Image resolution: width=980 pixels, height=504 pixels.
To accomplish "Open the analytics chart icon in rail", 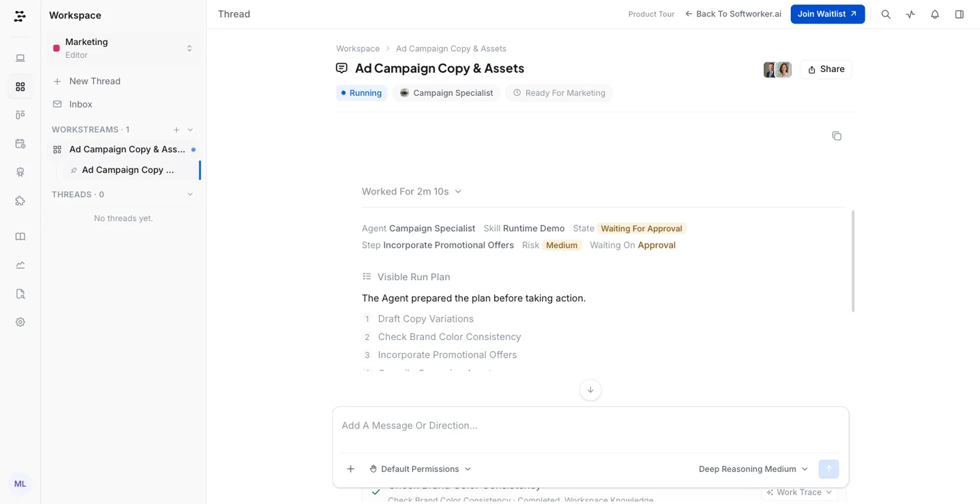I will pos(20,265).
